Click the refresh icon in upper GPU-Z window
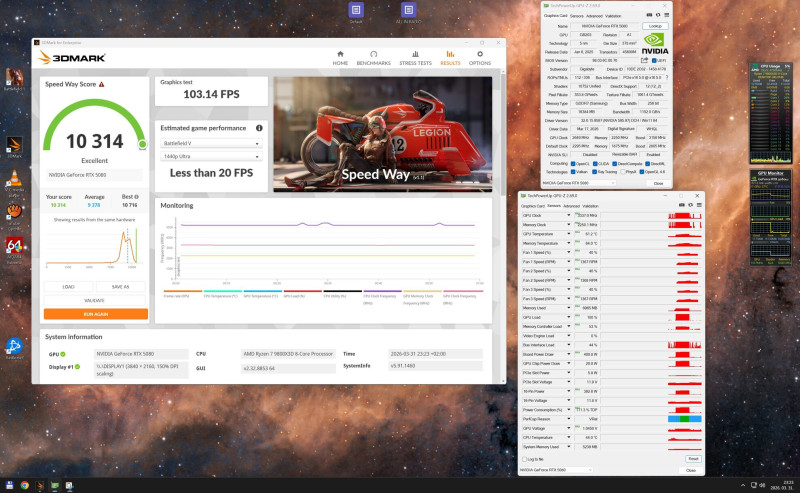The width and height of the screenshot is (800, 493). coord(658,15)
